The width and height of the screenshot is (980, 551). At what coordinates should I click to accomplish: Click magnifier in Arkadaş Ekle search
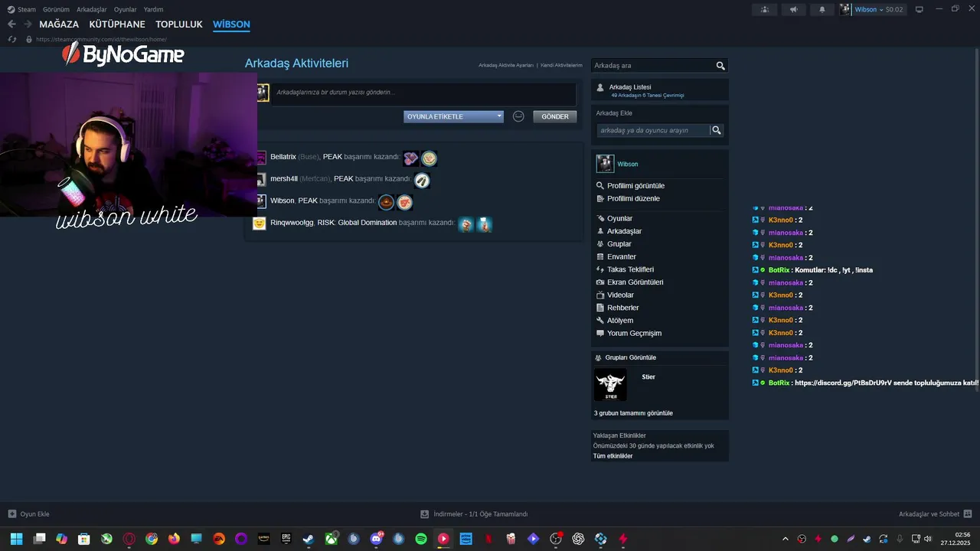point(717,130)
